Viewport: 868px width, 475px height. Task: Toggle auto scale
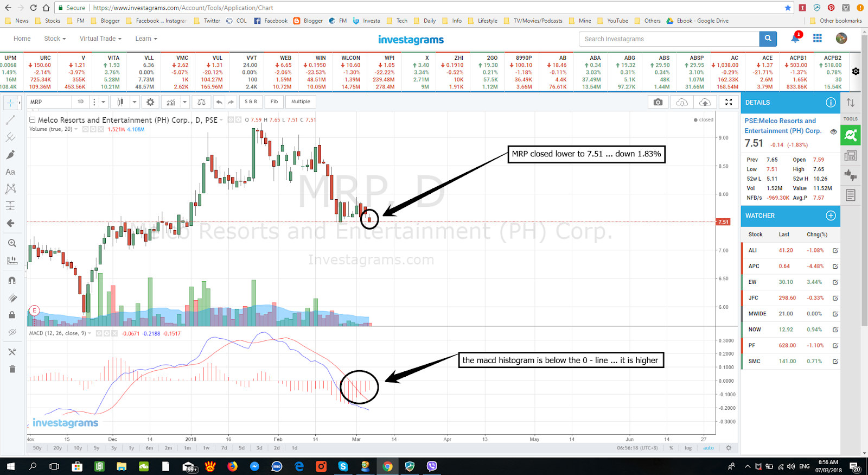tap(709, 448)
